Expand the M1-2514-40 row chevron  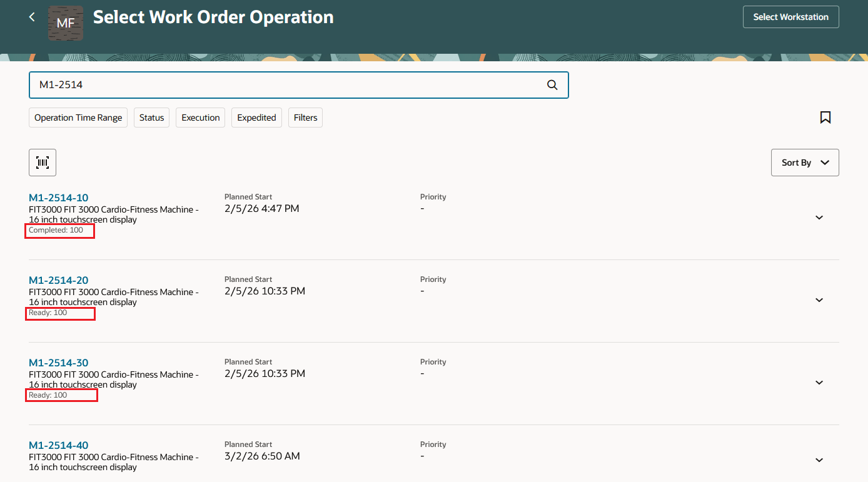tap(819, 459)
